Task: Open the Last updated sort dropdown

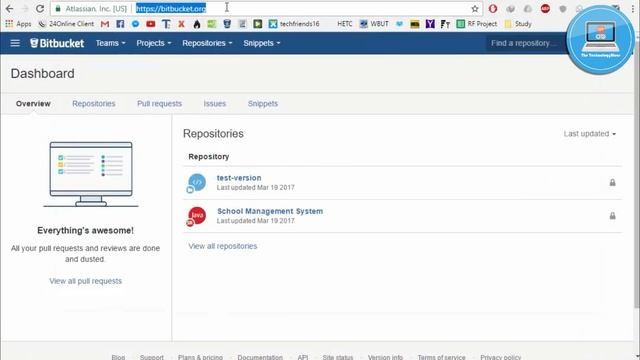Action: [x=590, y=134]
